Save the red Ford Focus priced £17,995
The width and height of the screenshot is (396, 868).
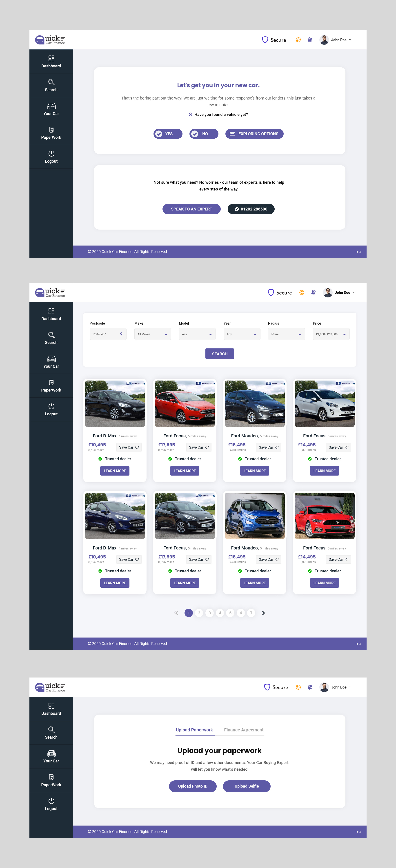pyautogui.click(x=198, y=447)
